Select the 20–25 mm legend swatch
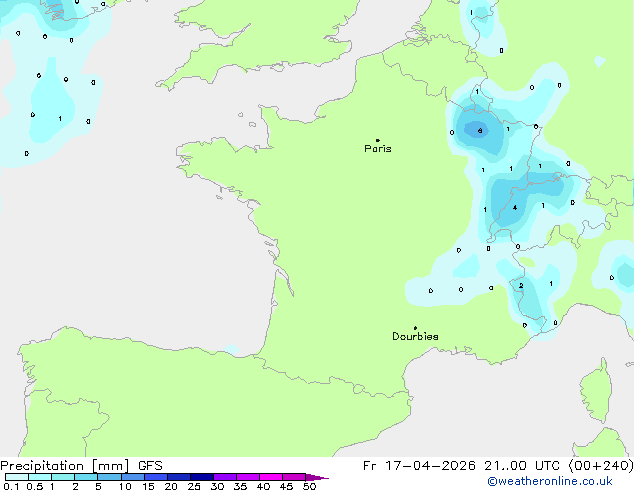Image resolution: width=634 pixels, height=490 pixels. pos(179,477)
